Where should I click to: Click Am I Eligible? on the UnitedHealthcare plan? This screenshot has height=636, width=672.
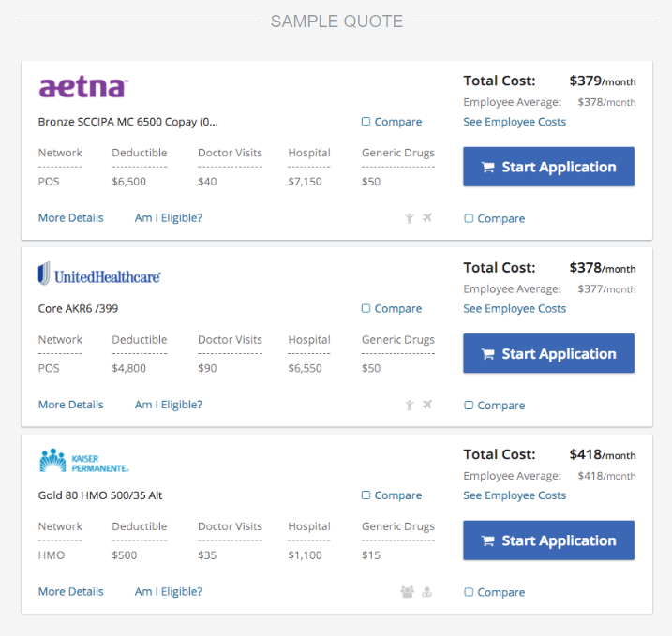pos(169,406)
